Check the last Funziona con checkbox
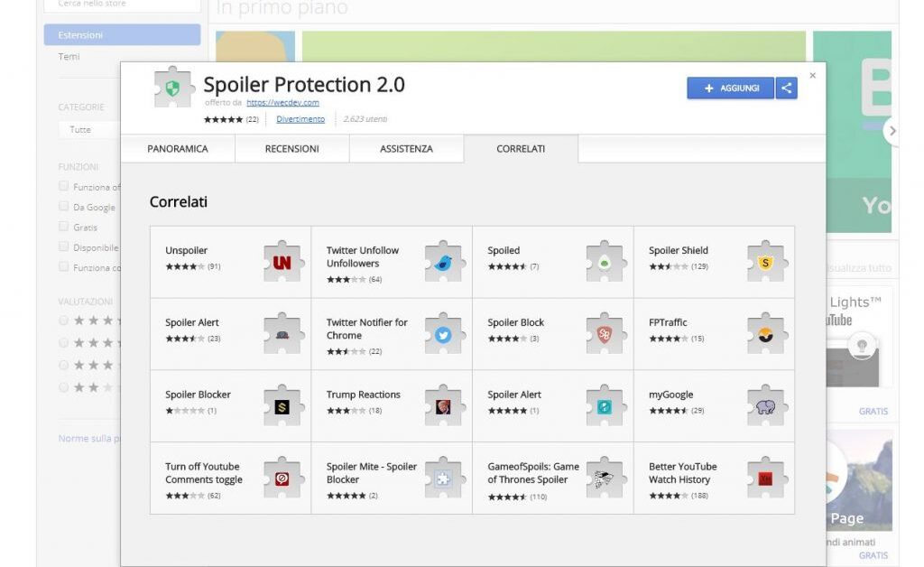924x567 pixels. (64, 266)
